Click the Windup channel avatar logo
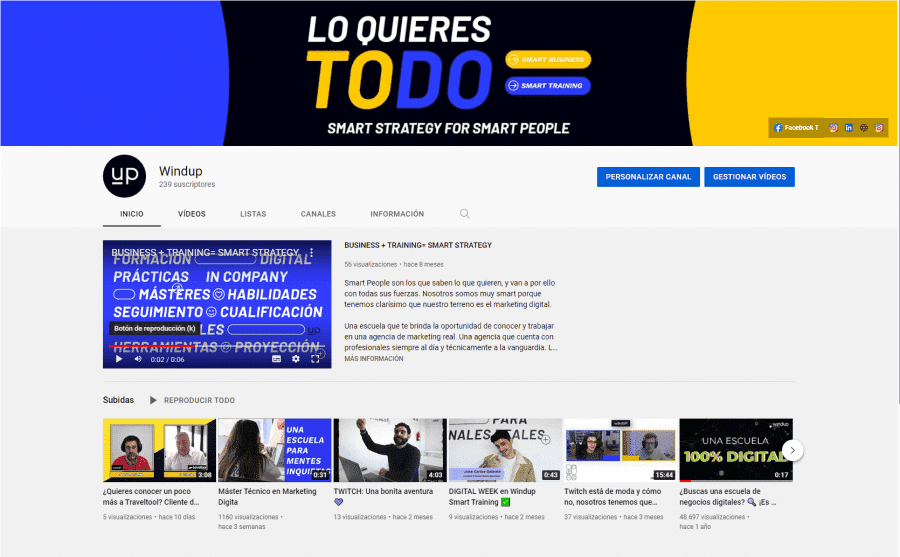 click(125, 176)
